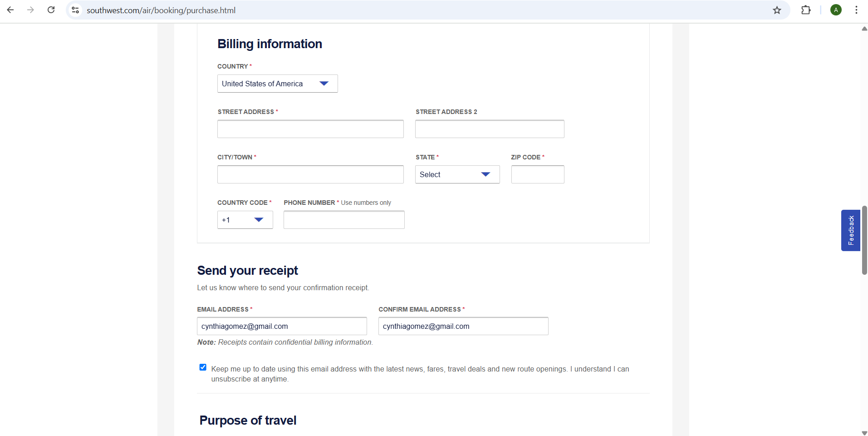868x436 pixels.
Task: Click the Street Address field
Action: point(310,129)
